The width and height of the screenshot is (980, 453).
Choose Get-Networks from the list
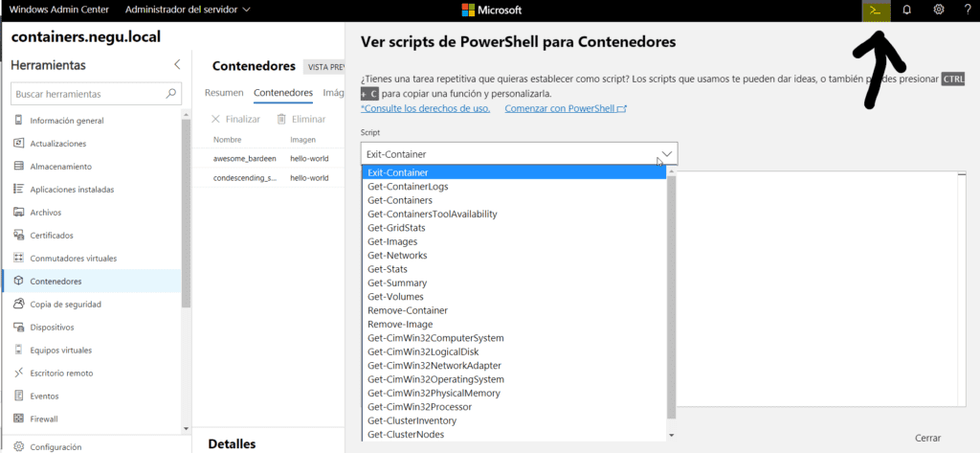pos(514,256)
